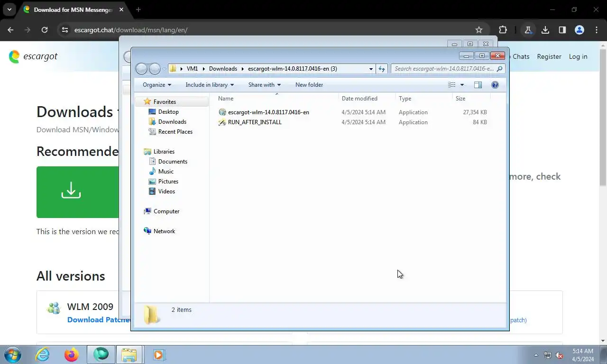
Task: Click the Chrome address bar URL
Action: [131, 30]
